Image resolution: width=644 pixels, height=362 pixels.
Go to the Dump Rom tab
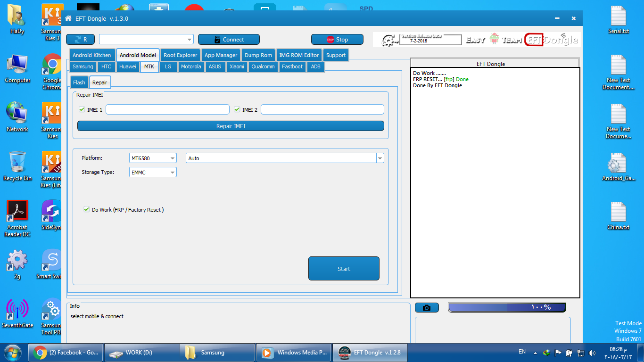258,55
